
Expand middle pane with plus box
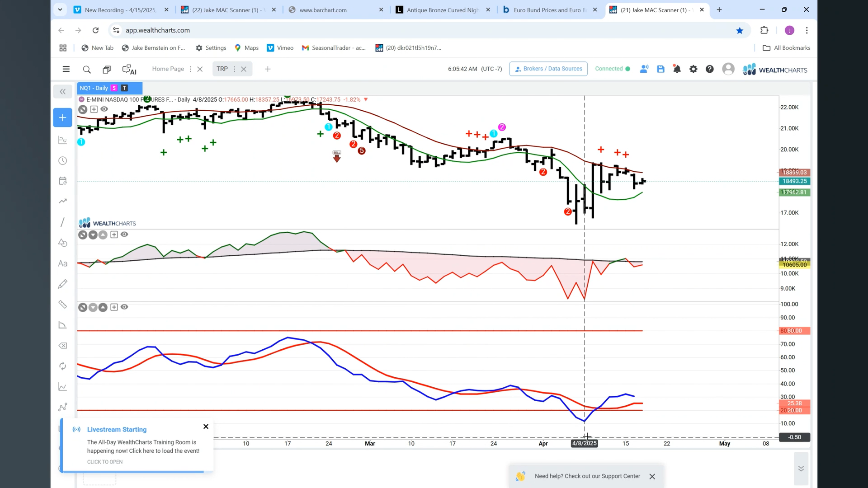(114, 235)
